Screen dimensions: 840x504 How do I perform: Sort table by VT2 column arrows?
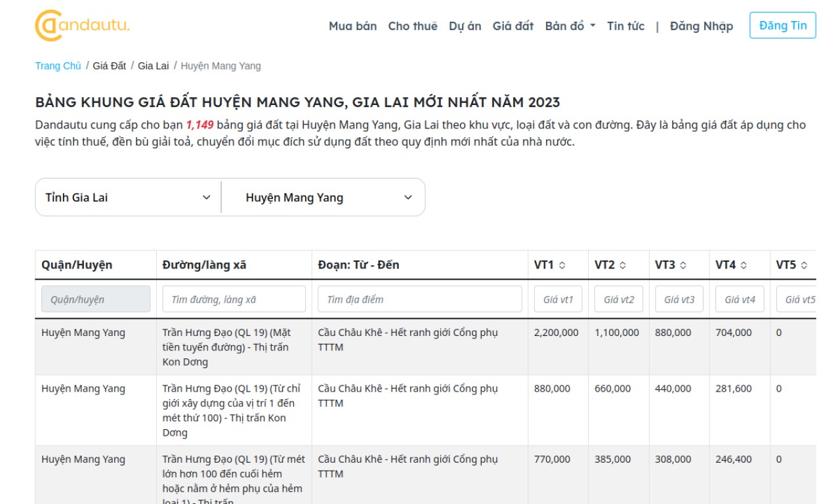click(x=623, y=265)
